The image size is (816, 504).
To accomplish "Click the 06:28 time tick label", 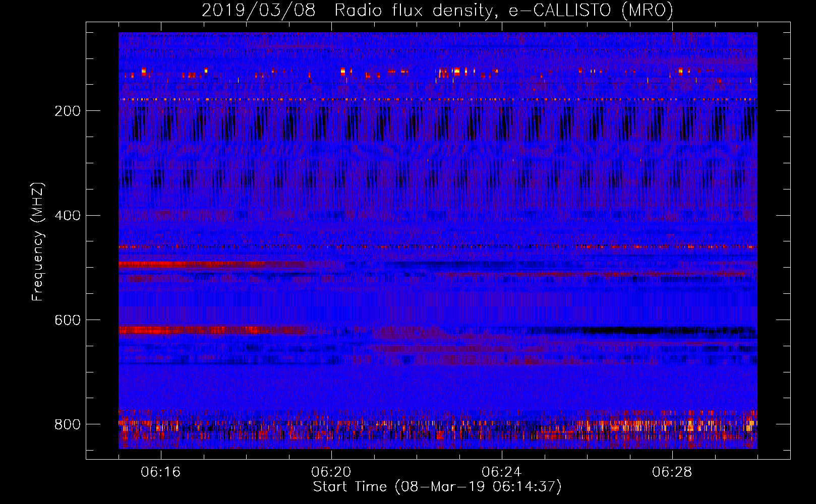I will 672,472.
